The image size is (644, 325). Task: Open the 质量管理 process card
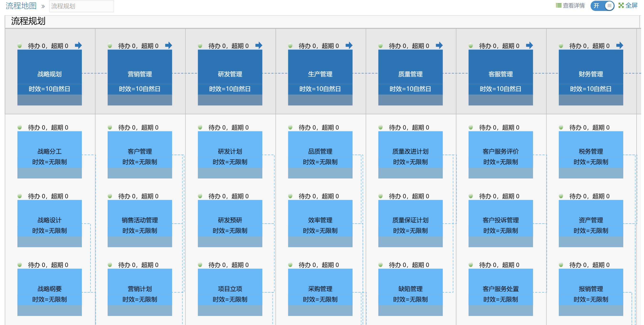(410, 77)
